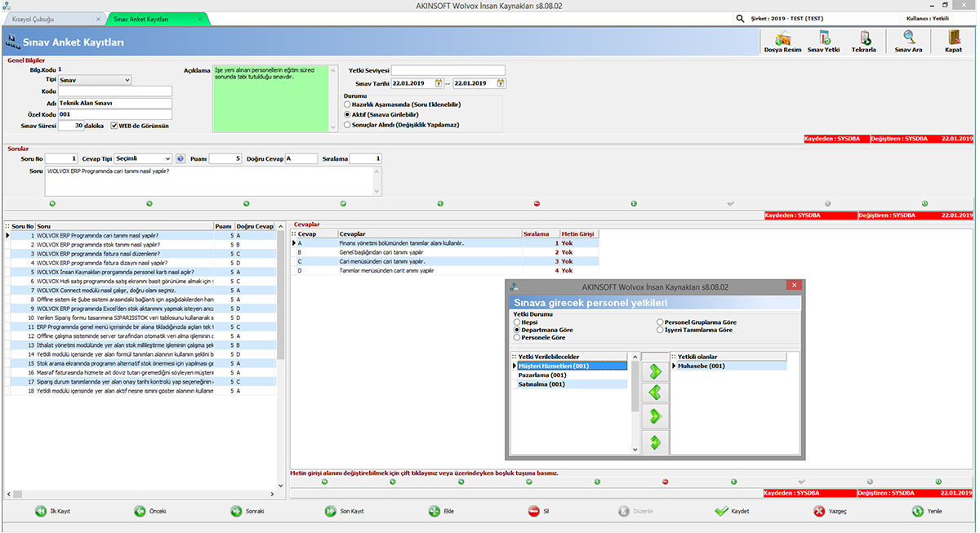980x533 pixels.
Task: Click the Tekrarla toolbar icon
Action: coord(864,41)
